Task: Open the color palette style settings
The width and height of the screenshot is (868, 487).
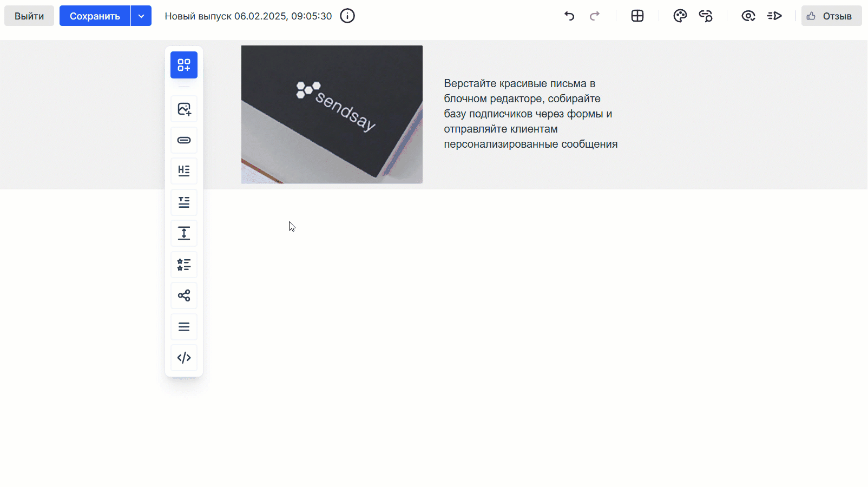Action: point(680,16)
